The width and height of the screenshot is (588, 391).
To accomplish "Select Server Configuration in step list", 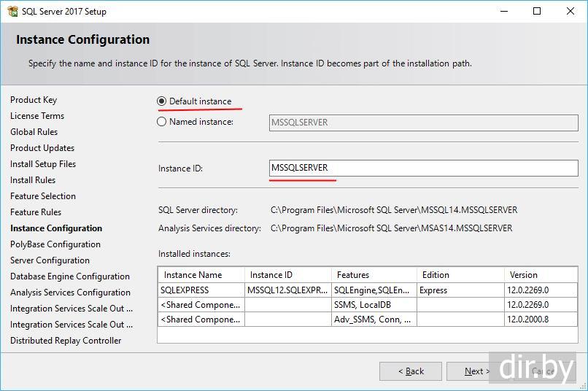I will [50, 260].
